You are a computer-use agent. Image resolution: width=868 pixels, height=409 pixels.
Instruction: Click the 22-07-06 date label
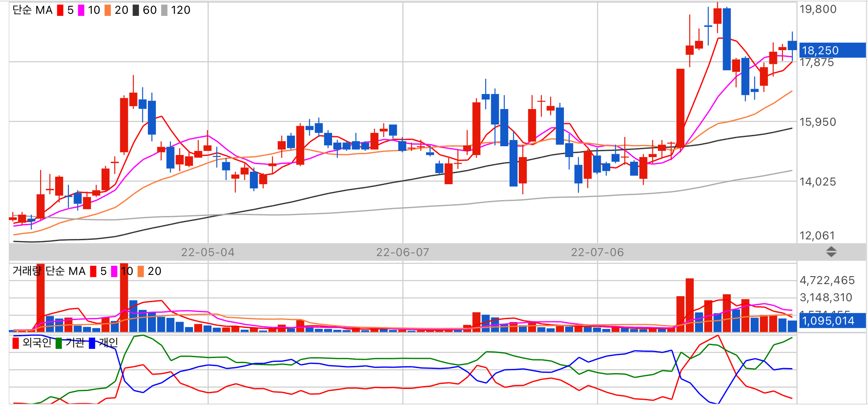(x=597, y=252)
